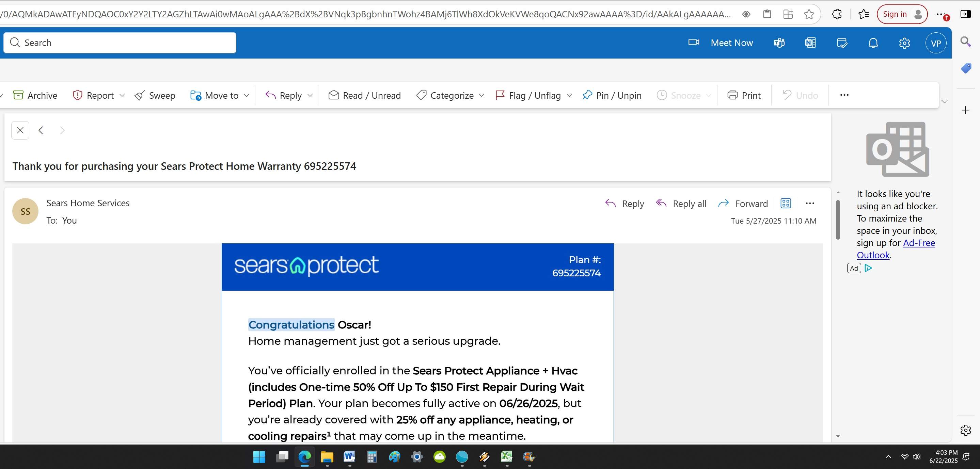Open the message more-actions ellipsis

pos(810,203)
